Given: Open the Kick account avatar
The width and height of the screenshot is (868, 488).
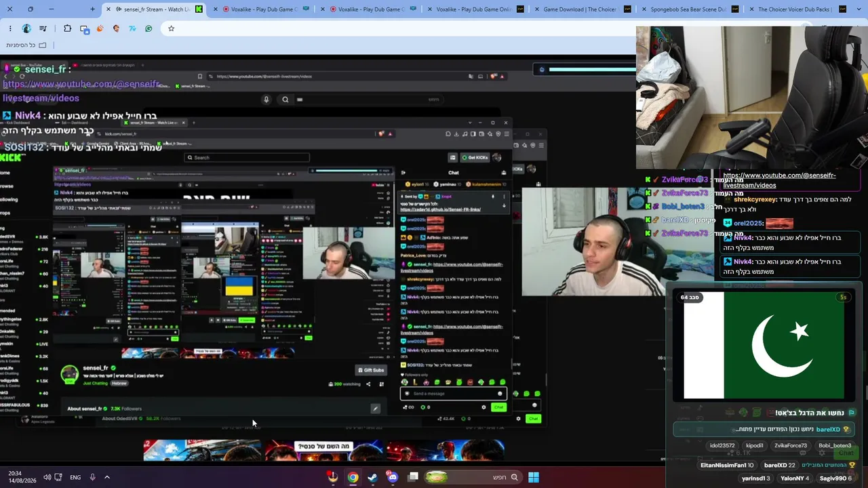Looking at the screenshot, I should pos(497,157).
